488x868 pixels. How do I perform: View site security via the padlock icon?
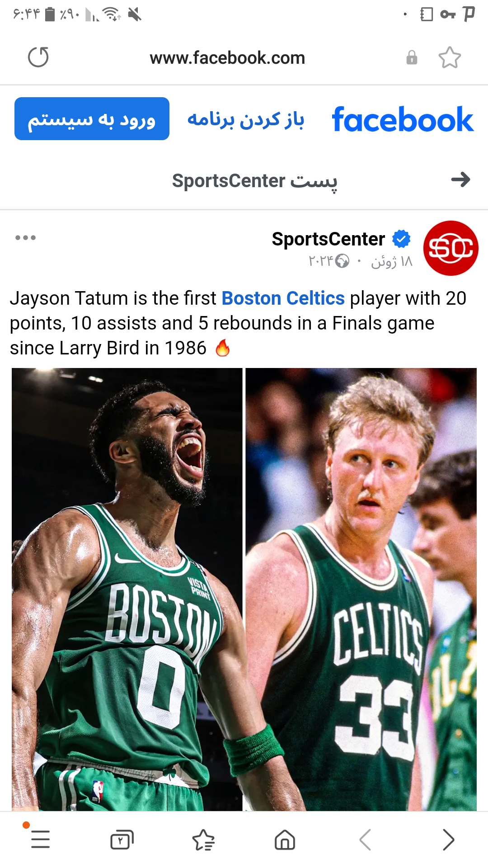(x=412, y=57)
